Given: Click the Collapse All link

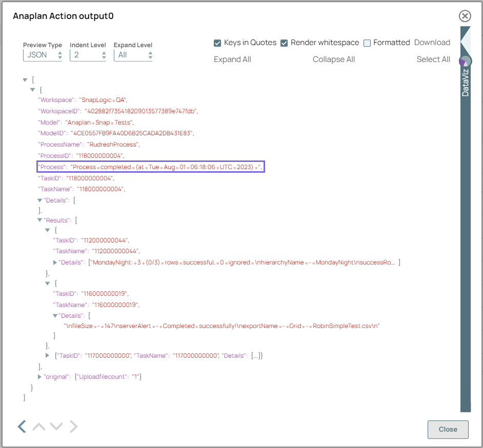Looking at the screenshot, I should [333, 59].
